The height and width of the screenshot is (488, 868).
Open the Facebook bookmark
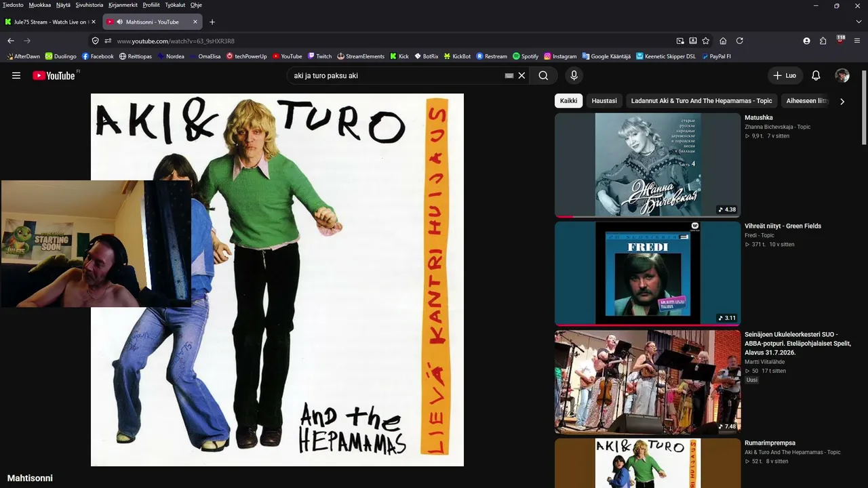98,56
